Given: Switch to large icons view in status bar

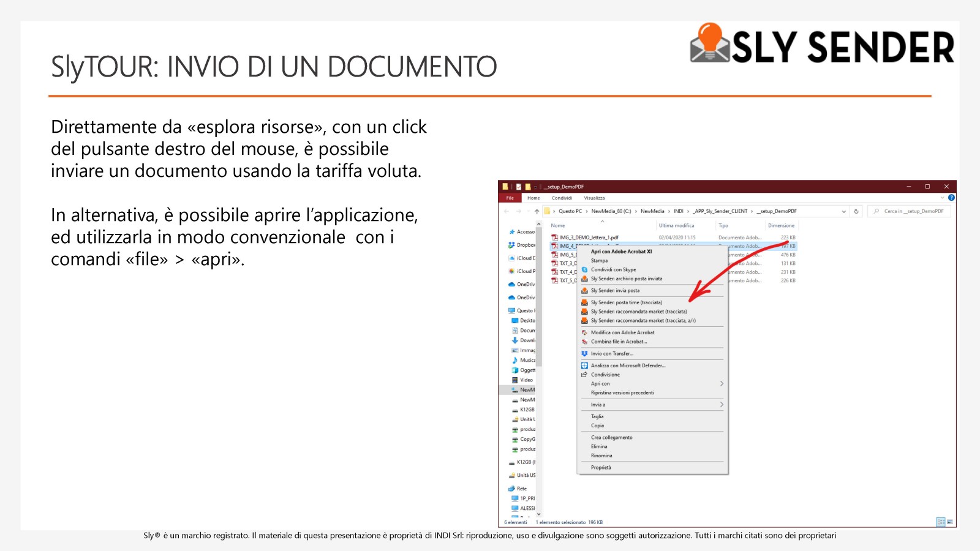Looking at the screenshot, I should click(x=950, y=522).
